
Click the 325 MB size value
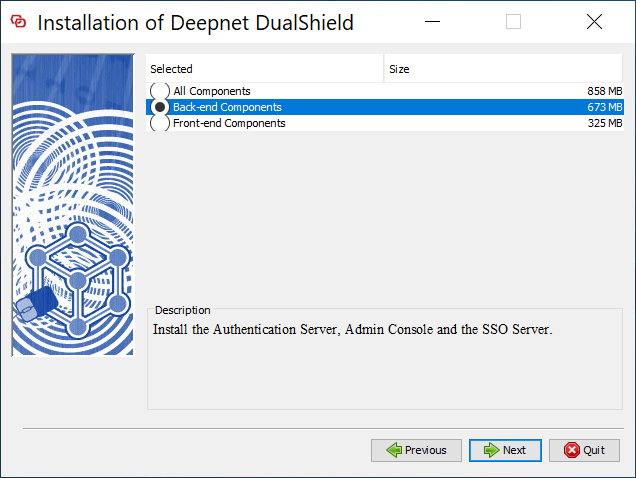click(604, 123)
